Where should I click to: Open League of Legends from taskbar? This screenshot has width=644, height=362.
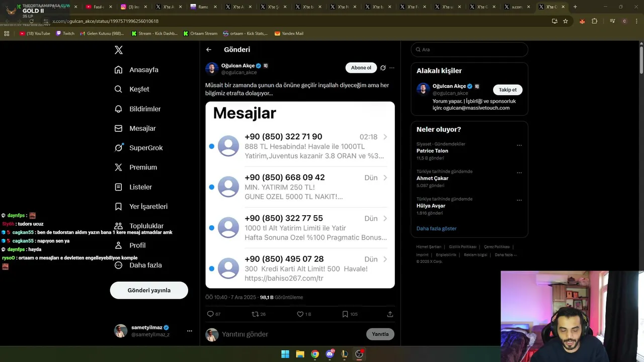coord(344,354)
